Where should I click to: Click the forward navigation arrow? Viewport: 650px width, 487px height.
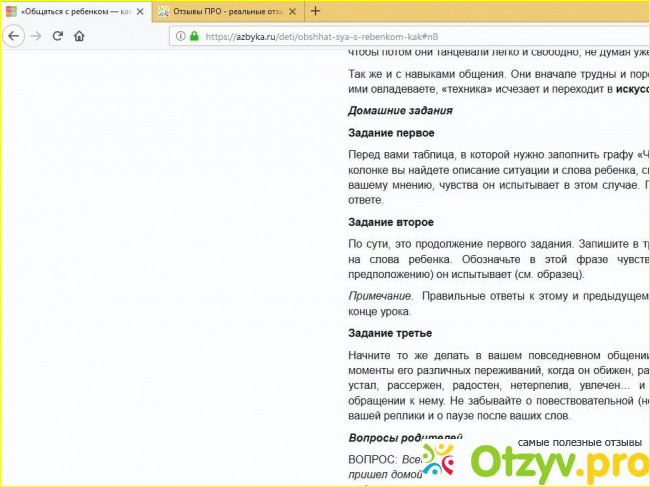36,35
